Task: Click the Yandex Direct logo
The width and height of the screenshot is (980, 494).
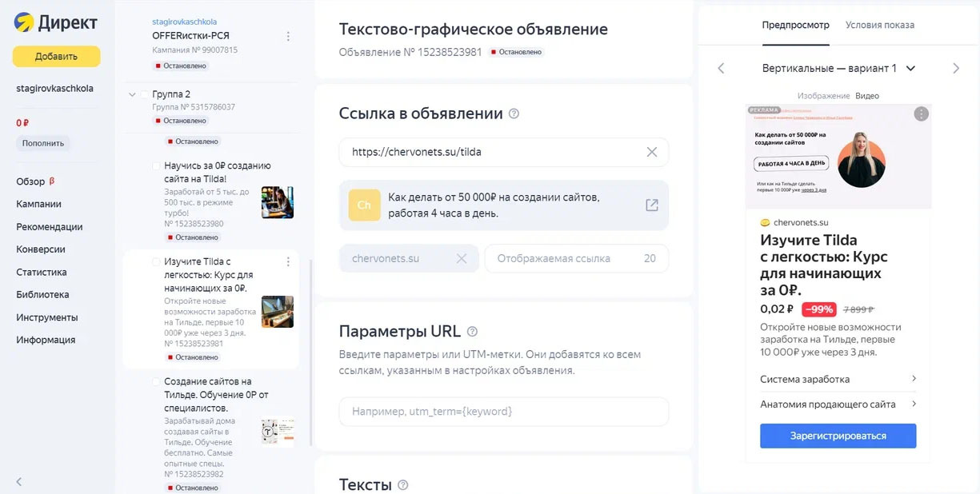Action: point(56,23)
